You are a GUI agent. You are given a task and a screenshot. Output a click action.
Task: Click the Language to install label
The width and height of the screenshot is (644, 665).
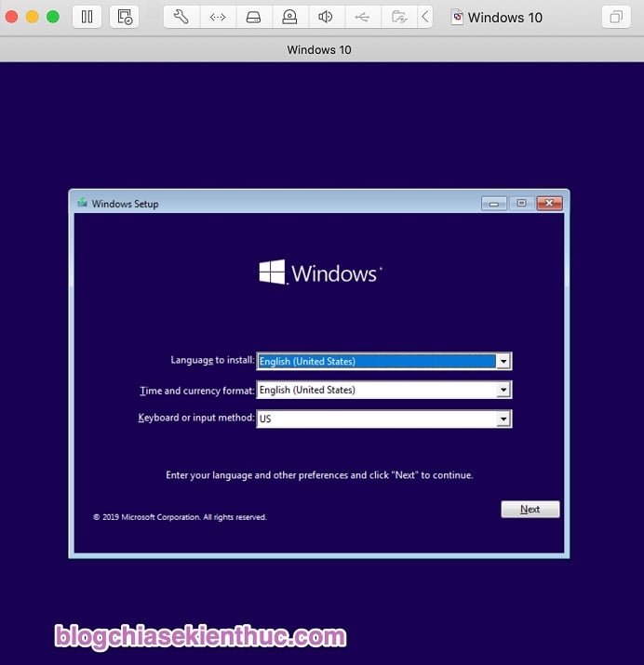212,360
